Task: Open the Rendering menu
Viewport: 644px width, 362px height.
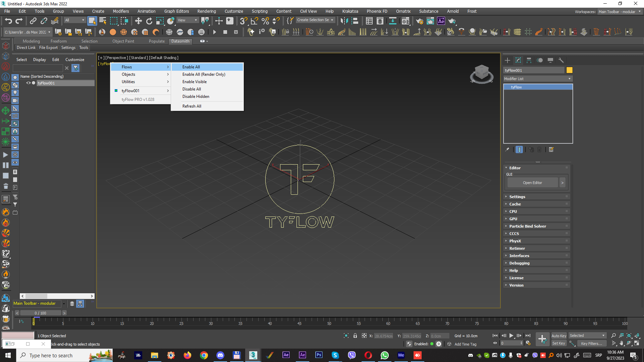Action: coord(206,11)
